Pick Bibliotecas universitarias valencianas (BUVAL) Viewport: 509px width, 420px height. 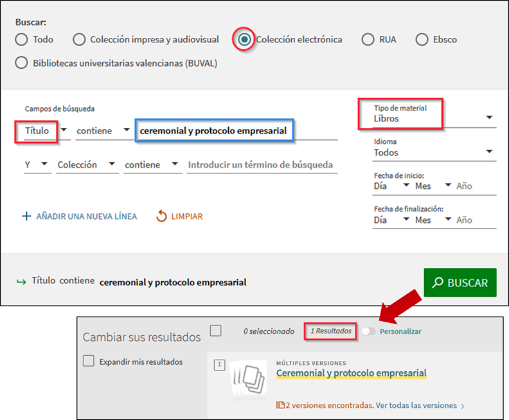pos(22,63)
